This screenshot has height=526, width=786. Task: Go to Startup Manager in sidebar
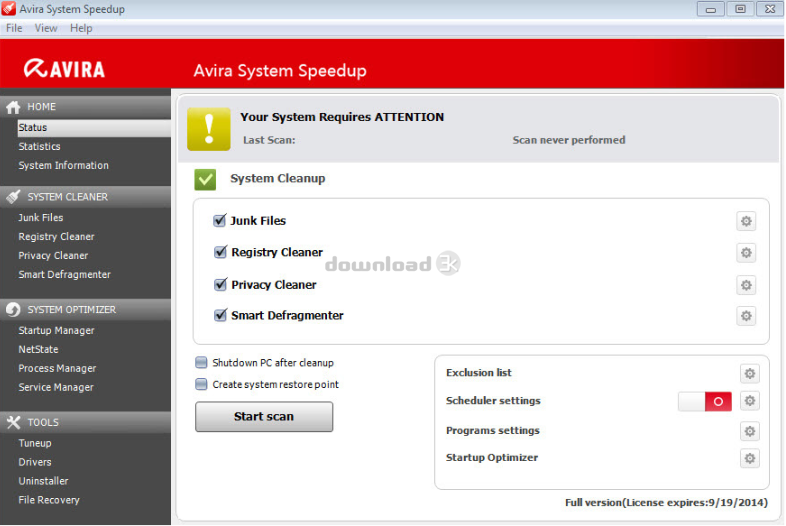[x=56, y=331]
